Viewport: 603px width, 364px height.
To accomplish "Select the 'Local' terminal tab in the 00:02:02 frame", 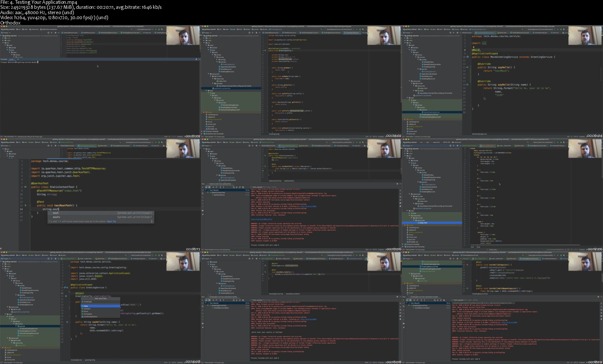I will [11, 59].
